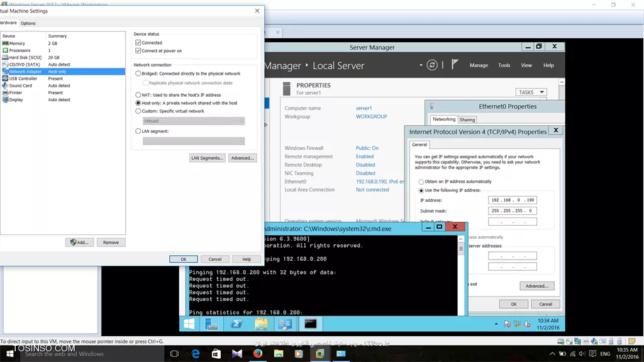Choose Obtain an IP address automatically
644x362 pixels.
[x=421, y=182]
